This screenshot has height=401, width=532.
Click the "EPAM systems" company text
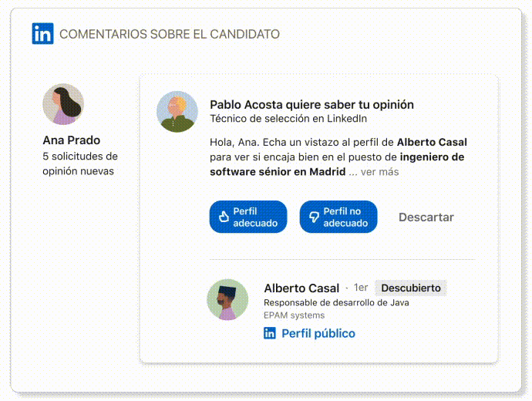coord(294,315)
